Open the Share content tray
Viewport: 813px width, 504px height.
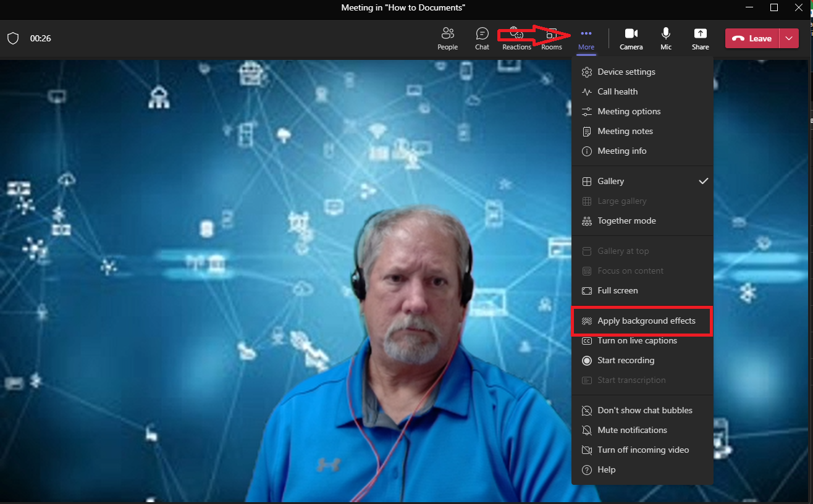(x=701, y=38)
